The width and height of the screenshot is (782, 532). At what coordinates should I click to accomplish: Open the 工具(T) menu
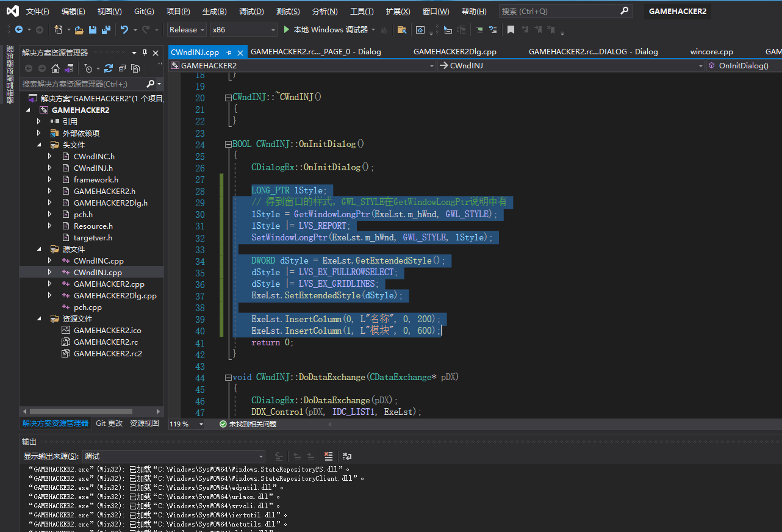[362, 11]
